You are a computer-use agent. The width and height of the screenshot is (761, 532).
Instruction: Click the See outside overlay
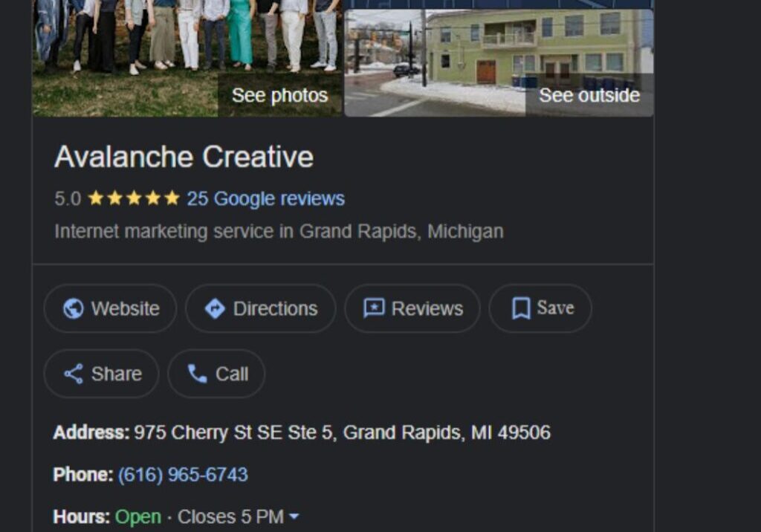589,95
